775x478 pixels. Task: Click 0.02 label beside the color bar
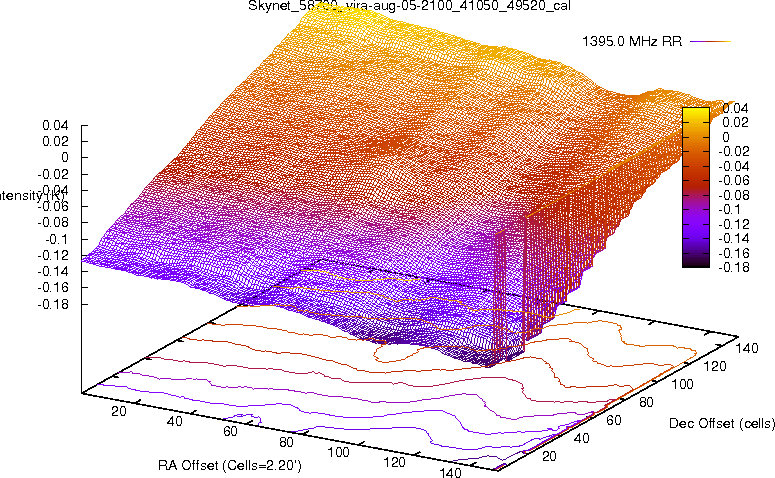735,122
